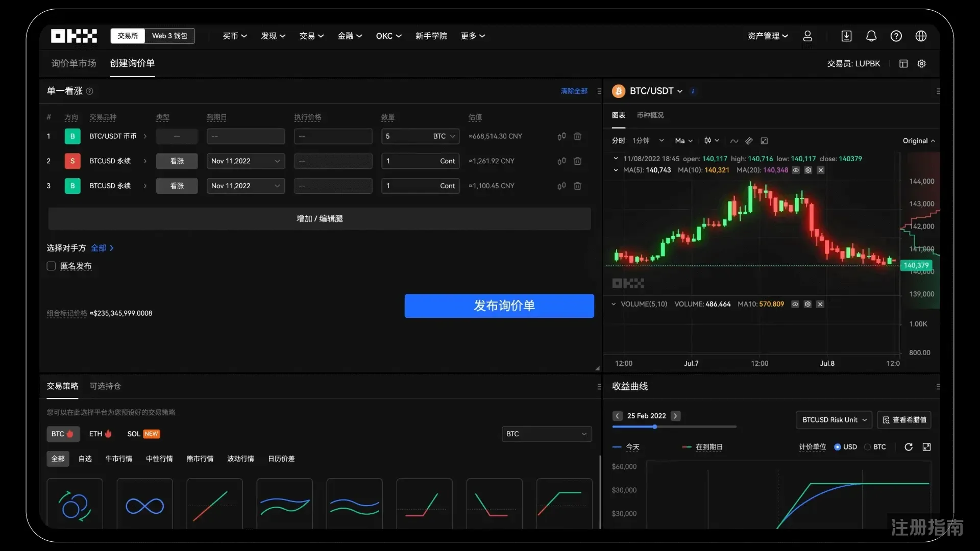Delete row 2 BTCUSD leg

point(578,161)
